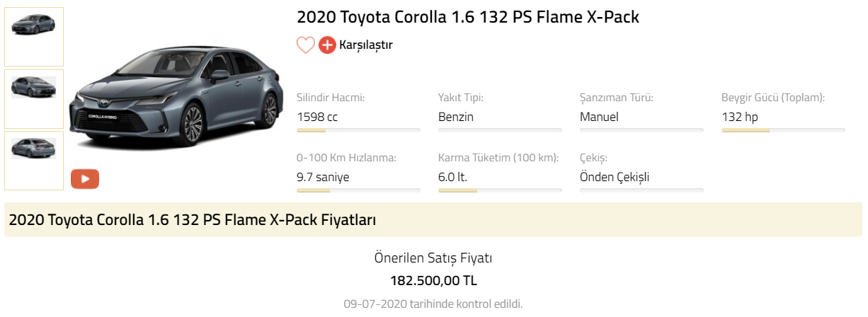The image size is (868, 317).
Task: Select the second car thumbnail
Action: pos(34,99)
